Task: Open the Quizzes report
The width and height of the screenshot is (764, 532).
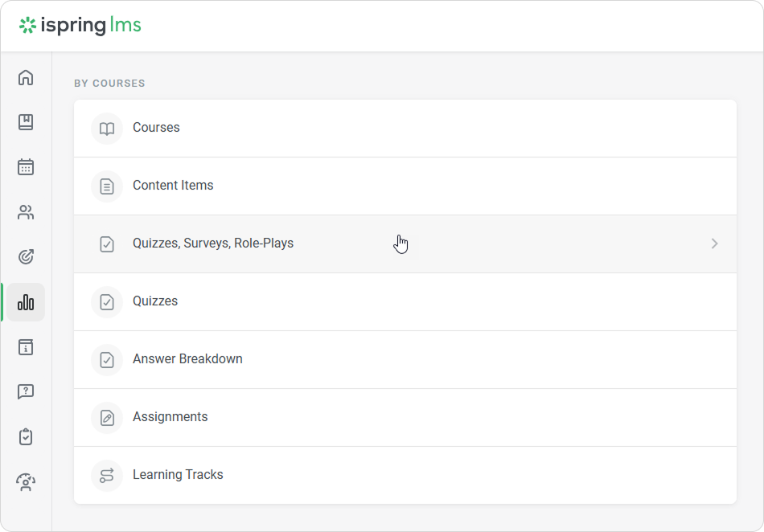Action: point(155,301)
